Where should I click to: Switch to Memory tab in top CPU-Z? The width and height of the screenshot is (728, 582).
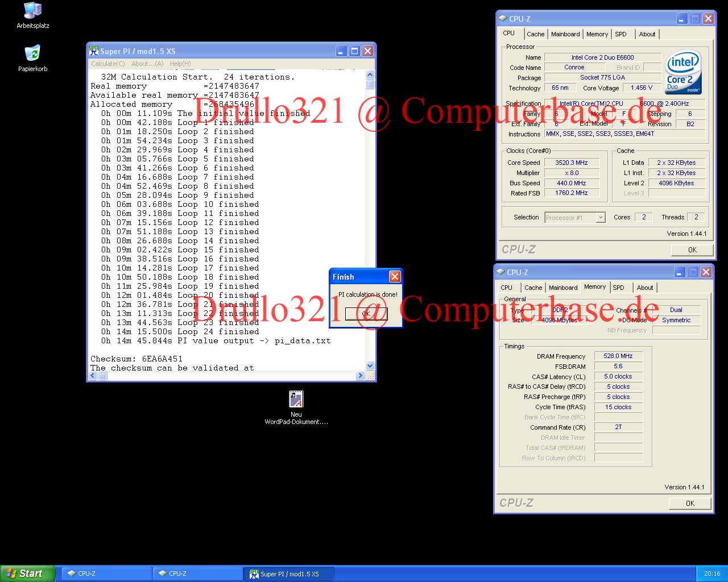(597, 34)
